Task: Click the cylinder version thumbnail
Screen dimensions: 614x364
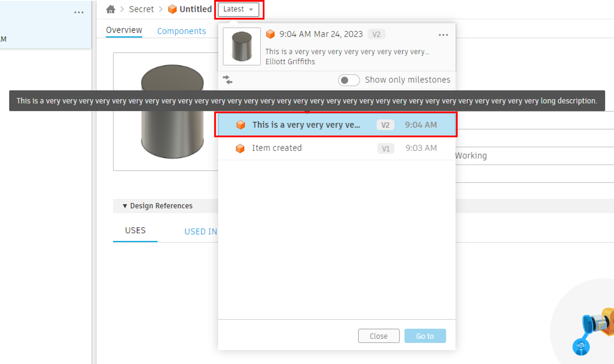Action: 241,46
